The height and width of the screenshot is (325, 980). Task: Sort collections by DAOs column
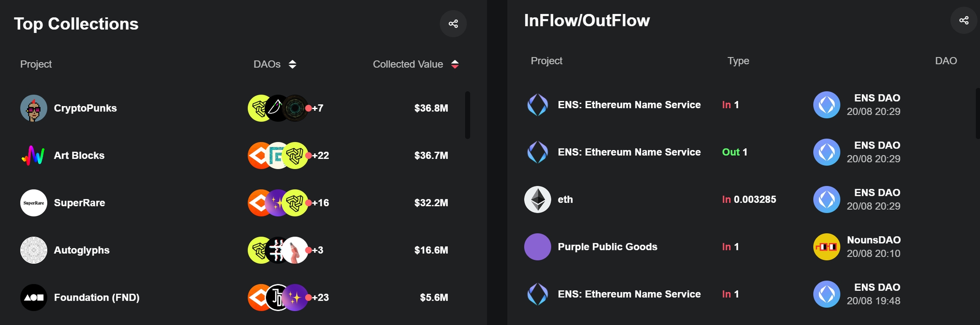(292, 64)
